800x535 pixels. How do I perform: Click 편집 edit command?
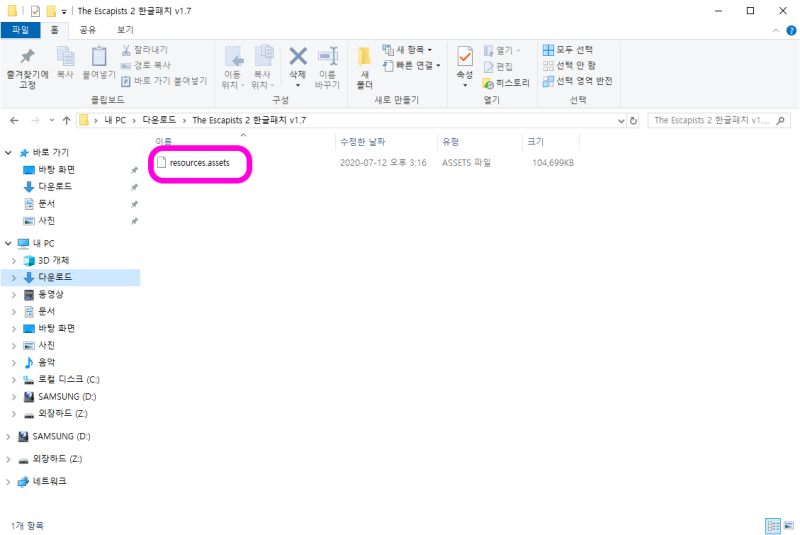[498, 66]
